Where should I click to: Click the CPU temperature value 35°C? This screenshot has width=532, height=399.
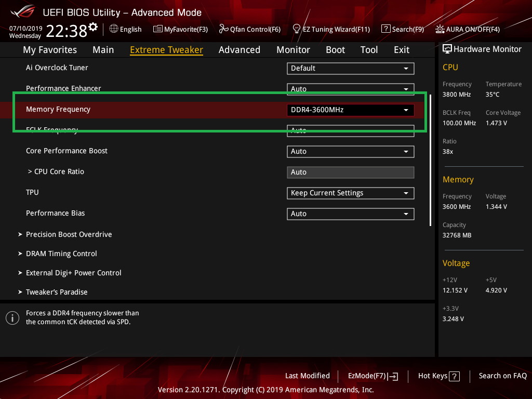493,95
